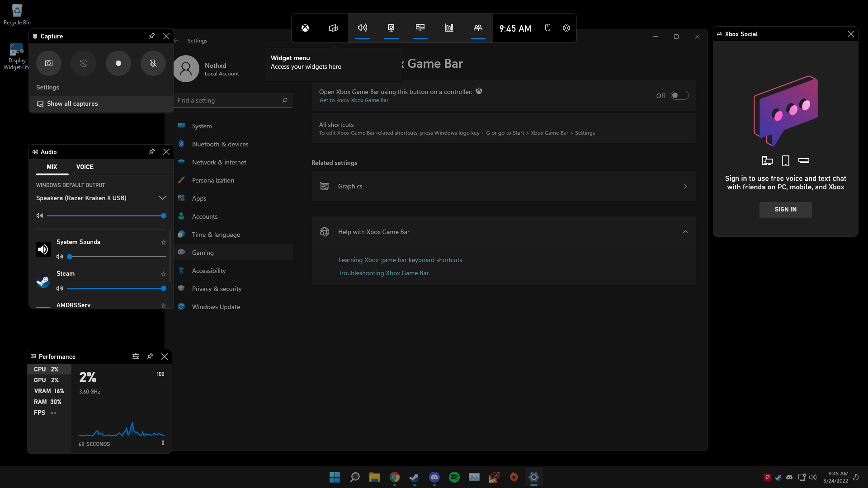Pin the Audio widget

coord(152,152)
